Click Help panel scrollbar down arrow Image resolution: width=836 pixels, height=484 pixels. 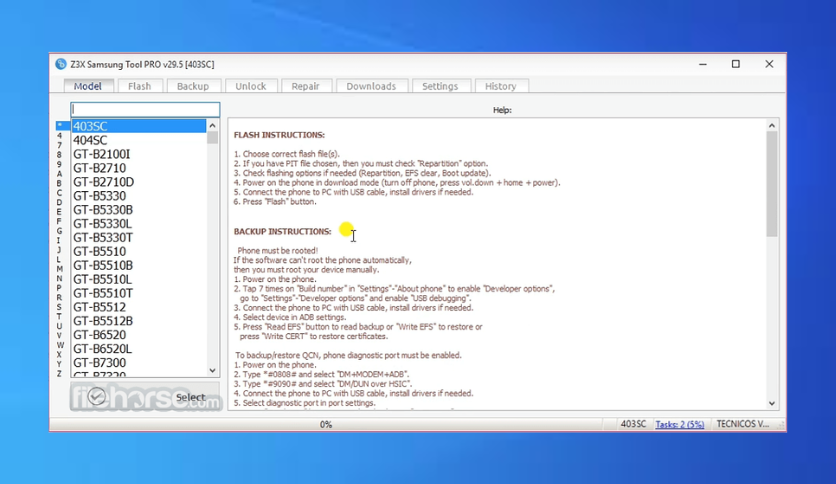tap(771, 404)
